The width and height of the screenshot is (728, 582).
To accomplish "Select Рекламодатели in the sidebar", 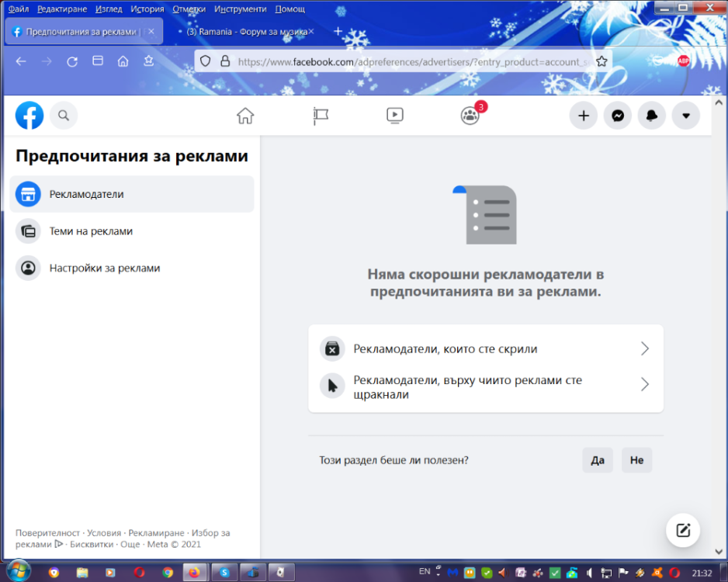I will [132, 194].
